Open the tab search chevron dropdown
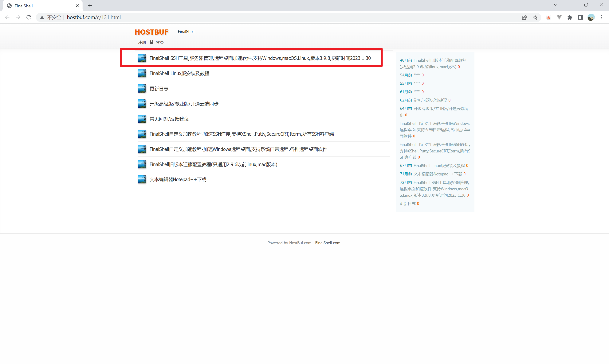This screenshot has height=364, width=609. click(556, 5)
